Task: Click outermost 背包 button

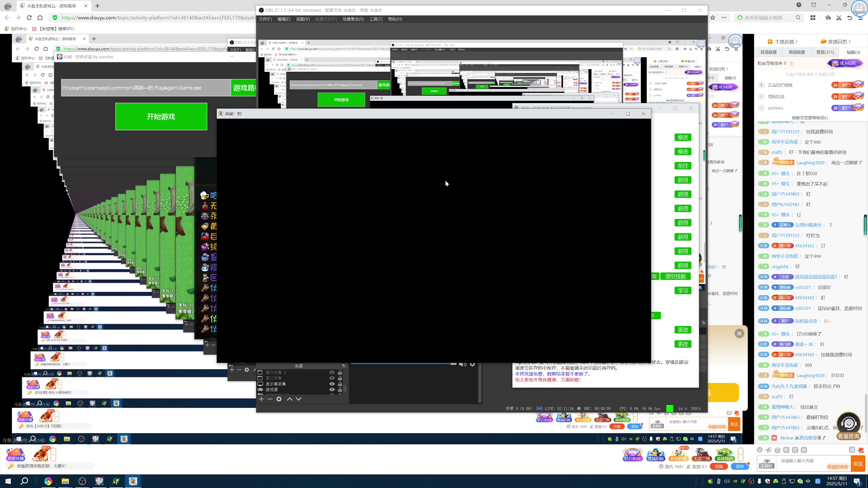Action: pos(739,467)
